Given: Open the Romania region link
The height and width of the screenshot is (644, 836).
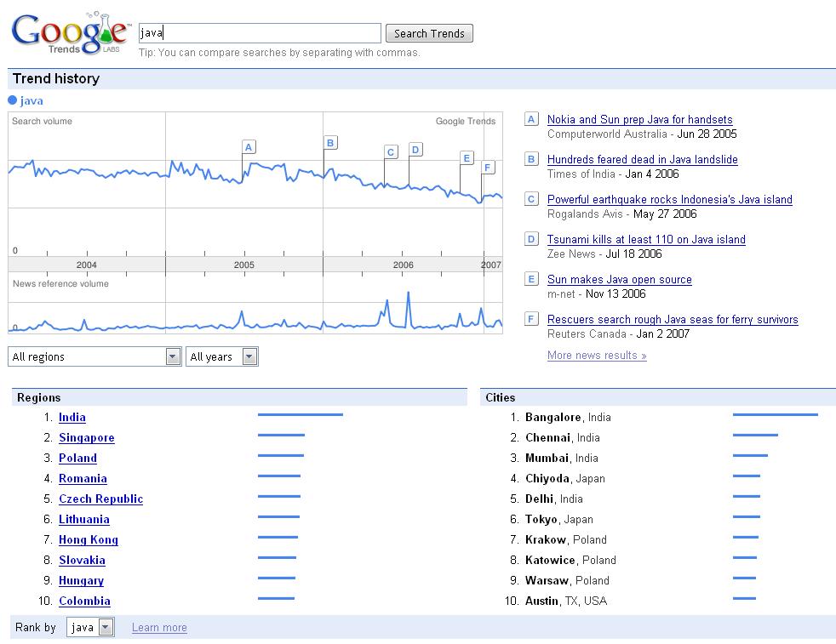Looking at the screenshot, I should [83, 478].
